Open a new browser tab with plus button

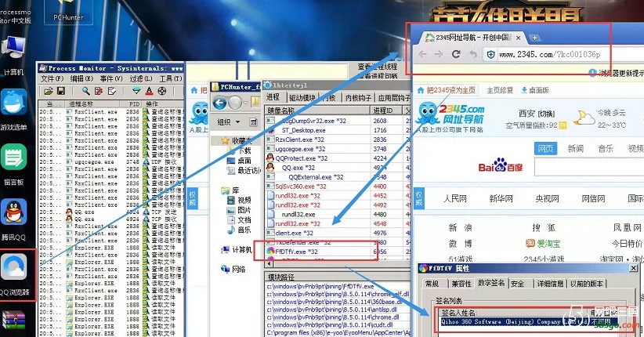534,38
